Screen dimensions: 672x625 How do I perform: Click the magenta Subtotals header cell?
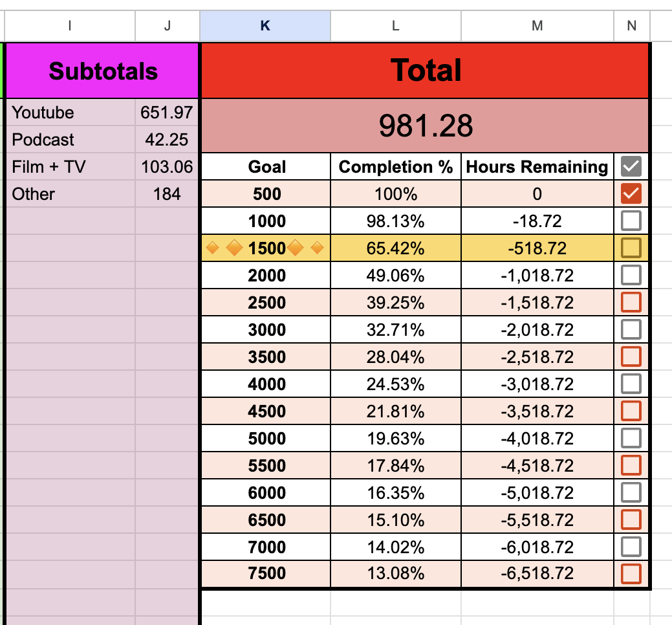[101, 70]
